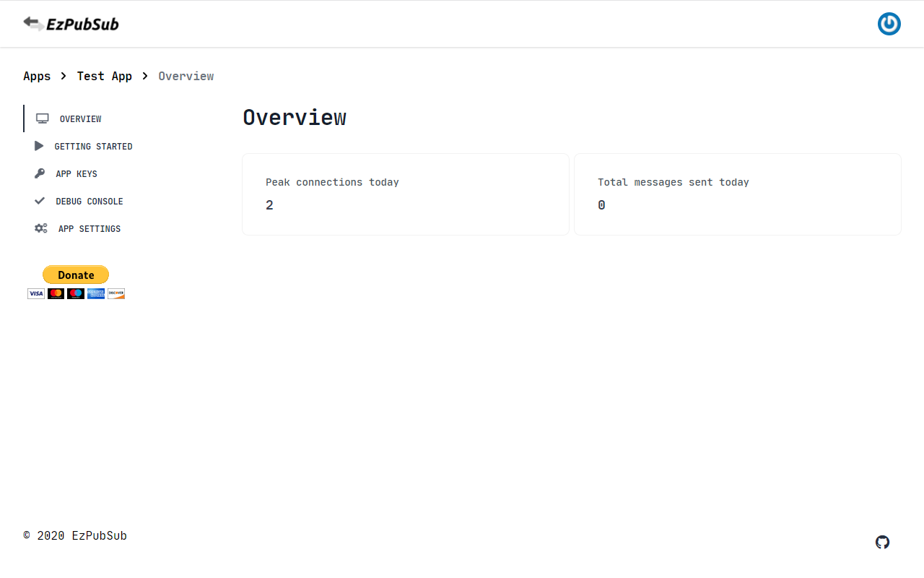Click the Apps breadcrumb link
This screenshot has width=924, height=578.
37,76
